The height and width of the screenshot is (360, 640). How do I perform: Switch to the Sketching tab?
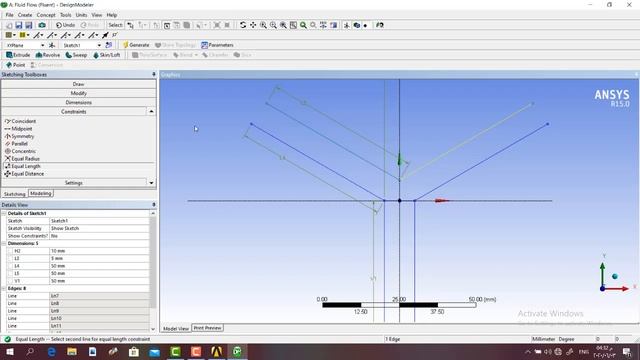[15, 194]
